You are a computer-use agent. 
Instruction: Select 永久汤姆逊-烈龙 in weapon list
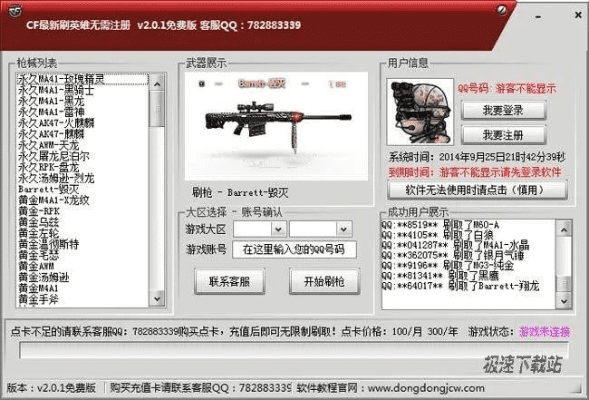click(56, 178)
